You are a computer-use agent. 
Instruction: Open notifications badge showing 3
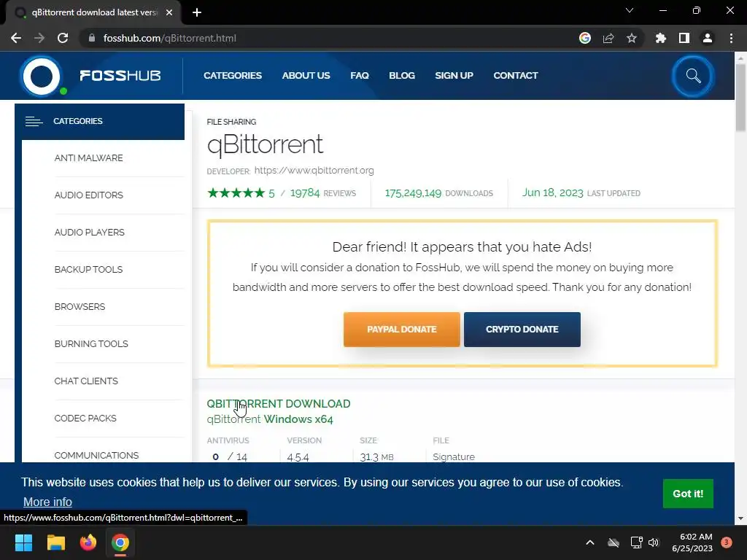click(x=727, y=542)
